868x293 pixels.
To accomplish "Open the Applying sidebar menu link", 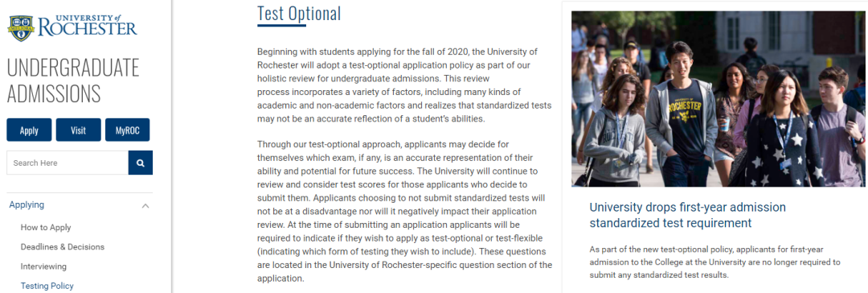I will click(x=27, y=204).
